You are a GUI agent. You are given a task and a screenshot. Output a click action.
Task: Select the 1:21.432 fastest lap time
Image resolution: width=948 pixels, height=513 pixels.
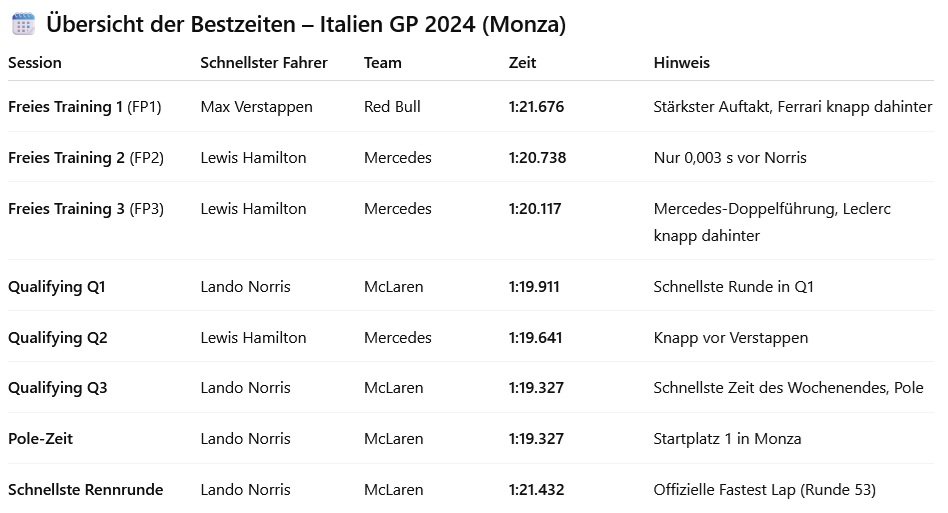point(536,489)
